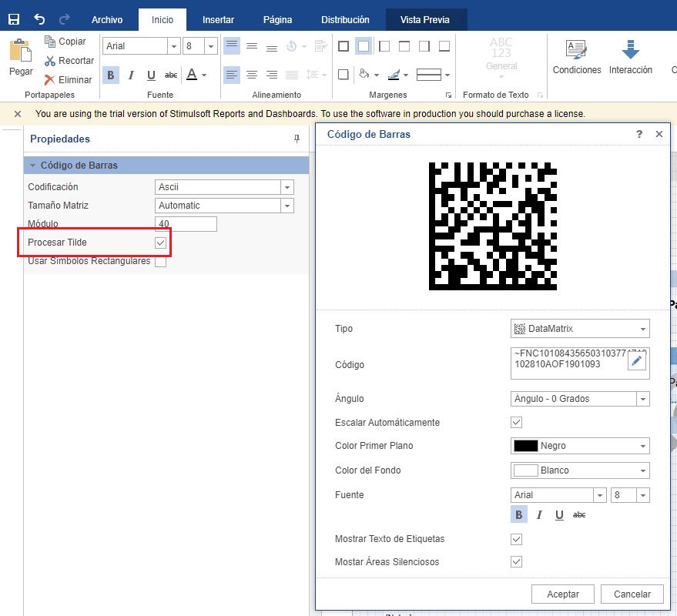Cut selection with Recortar

[69, 61]
